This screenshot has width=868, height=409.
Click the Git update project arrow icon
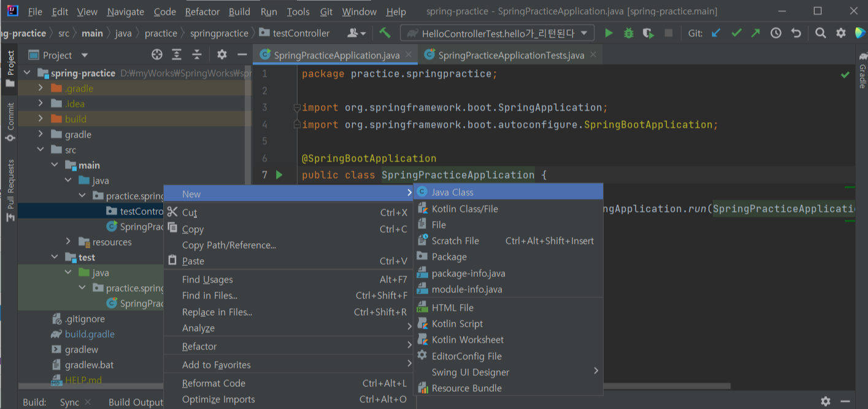716,33
